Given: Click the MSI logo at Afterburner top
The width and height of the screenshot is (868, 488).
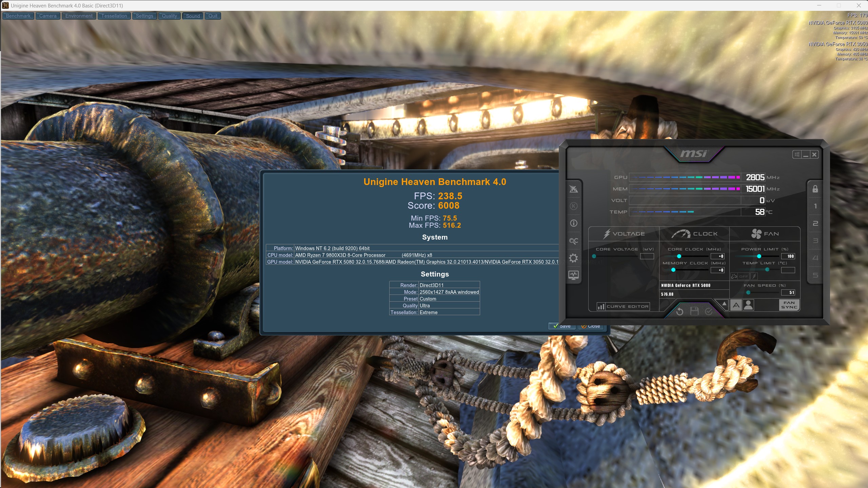Looking at the screenshot, I should [694, 154].
